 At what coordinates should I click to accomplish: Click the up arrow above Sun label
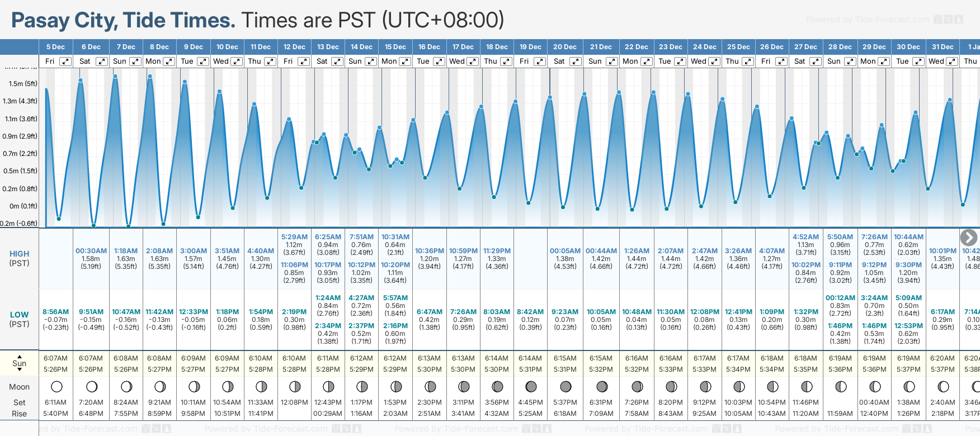pos(20,356)
